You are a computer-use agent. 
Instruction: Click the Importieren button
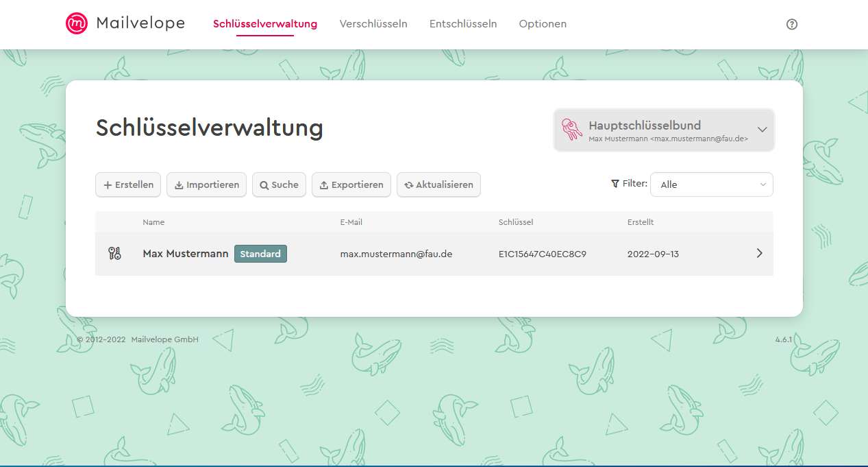(206, 185)
